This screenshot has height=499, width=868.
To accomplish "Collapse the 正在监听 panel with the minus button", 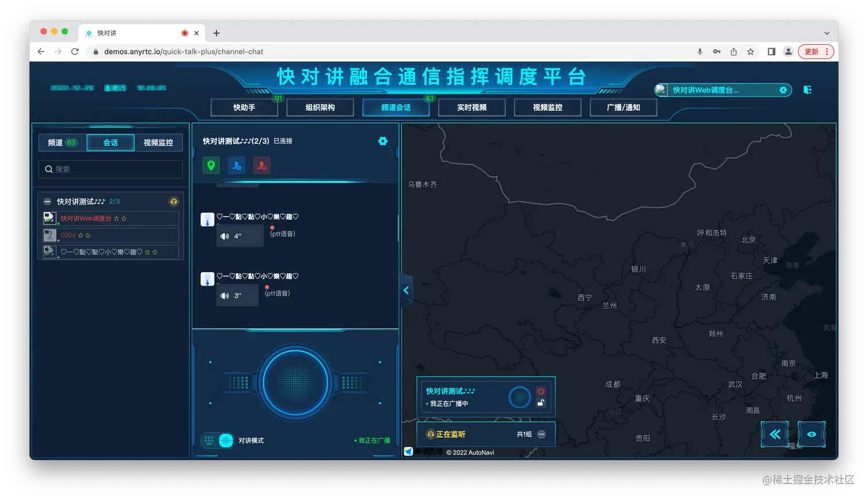I will (541, 434).
